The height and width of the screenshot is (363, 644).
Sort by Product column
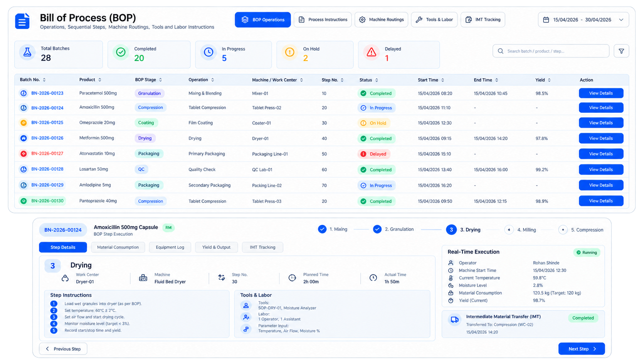tap(100, 80)
